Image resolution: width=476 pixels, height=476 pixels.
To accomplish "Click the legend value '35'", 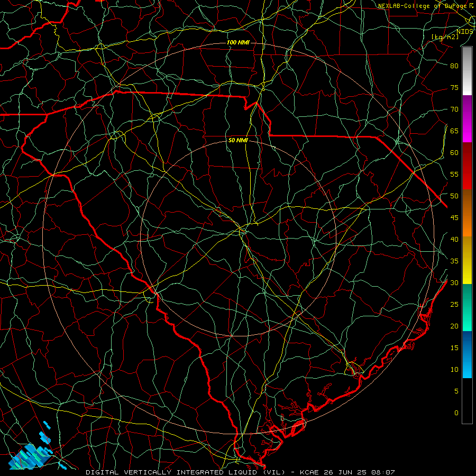I will [x=454, y=261].
